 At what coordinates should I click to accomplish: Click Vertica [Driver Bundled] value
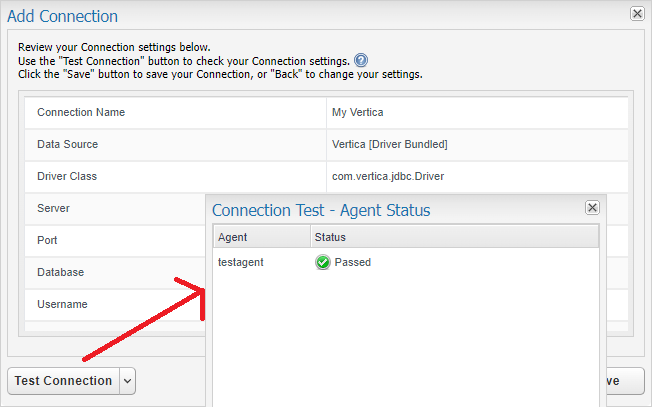click(x=390, y=144)
